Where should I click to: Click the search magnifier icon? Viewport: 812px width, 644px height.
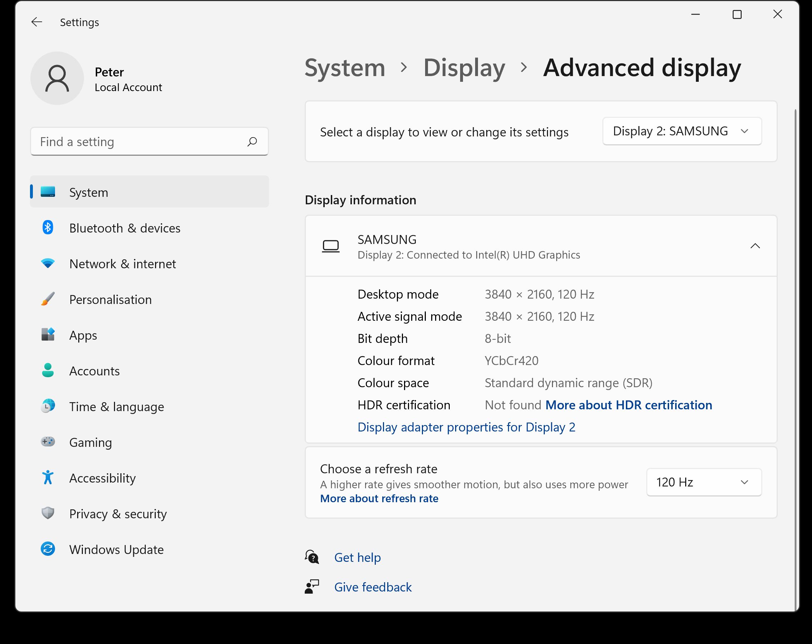[252, 141]
